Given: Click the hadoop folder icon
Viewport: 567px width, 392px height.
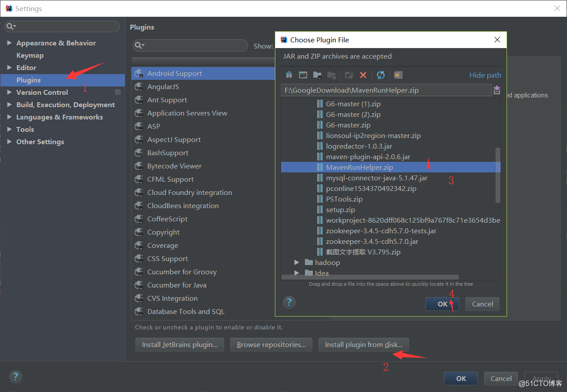Looking at the screenshot, I should pos(309,262).
